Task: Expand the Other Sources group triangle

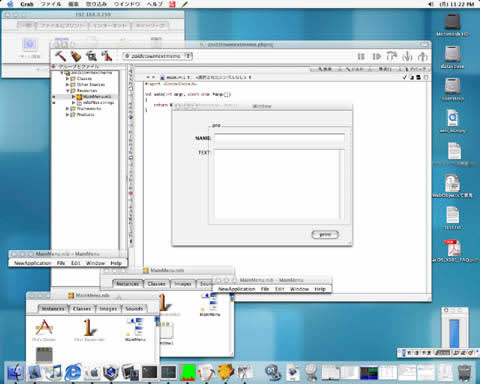Action: (x=67, y=85)
